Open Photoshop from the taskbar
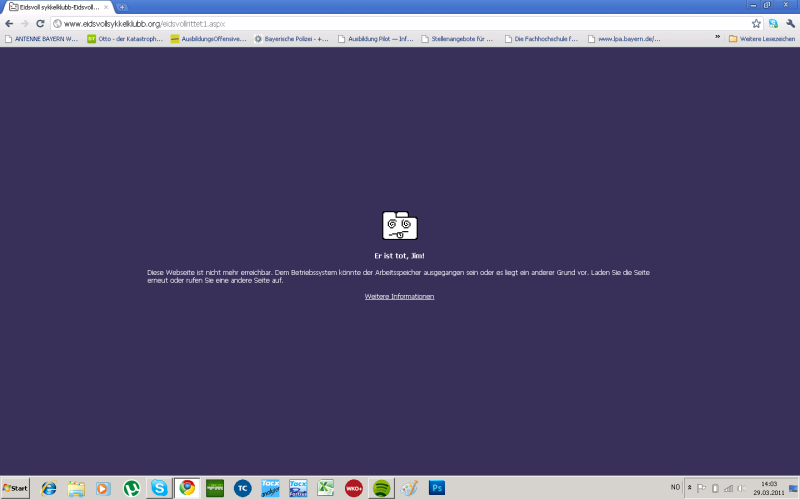 click(436, 488)
